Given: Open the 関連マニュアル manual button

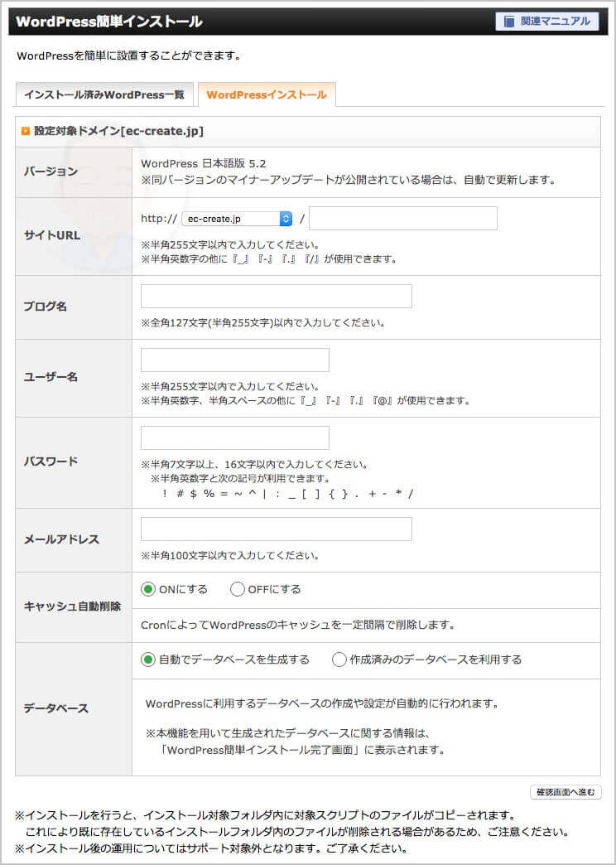Looking at the screenshot, I should 546,22.
